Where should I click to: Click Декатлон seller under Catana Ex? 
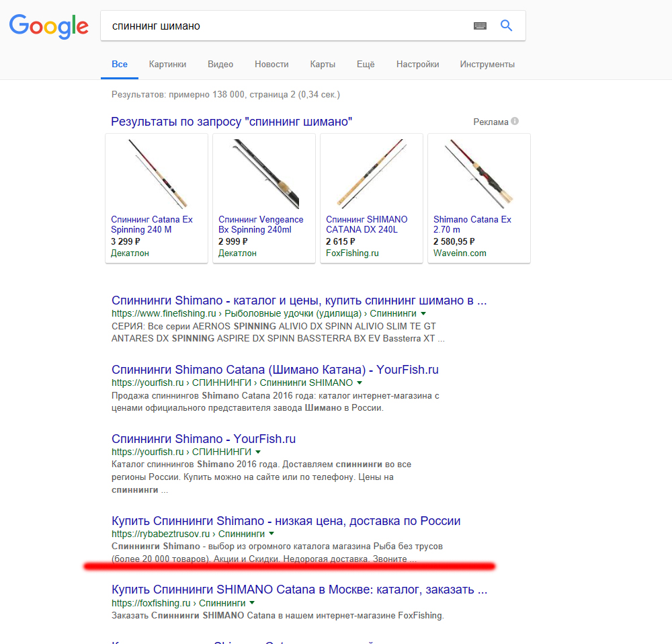click(x=130, y=253)
